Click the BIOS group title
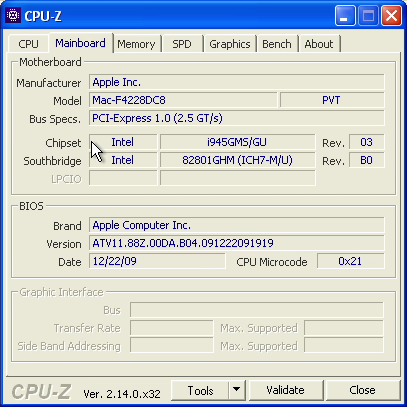 [31, 206]
